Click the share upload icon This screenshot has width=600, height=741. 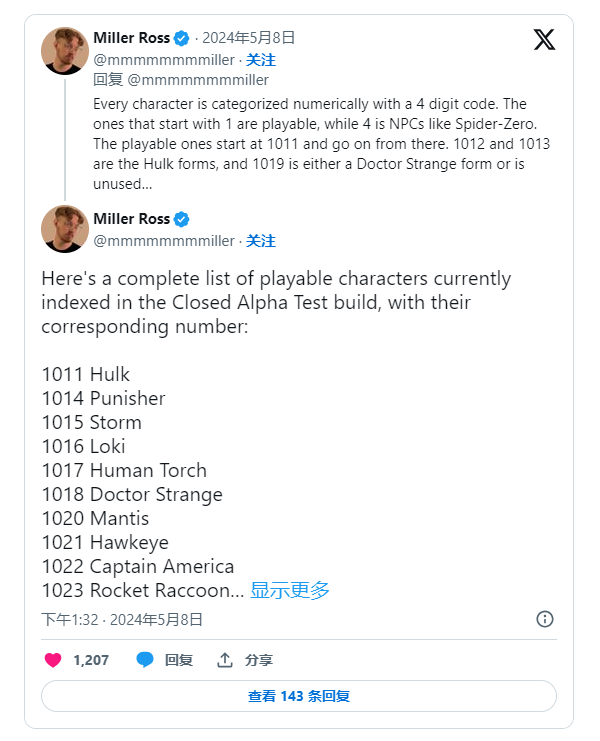coord(225,660)
